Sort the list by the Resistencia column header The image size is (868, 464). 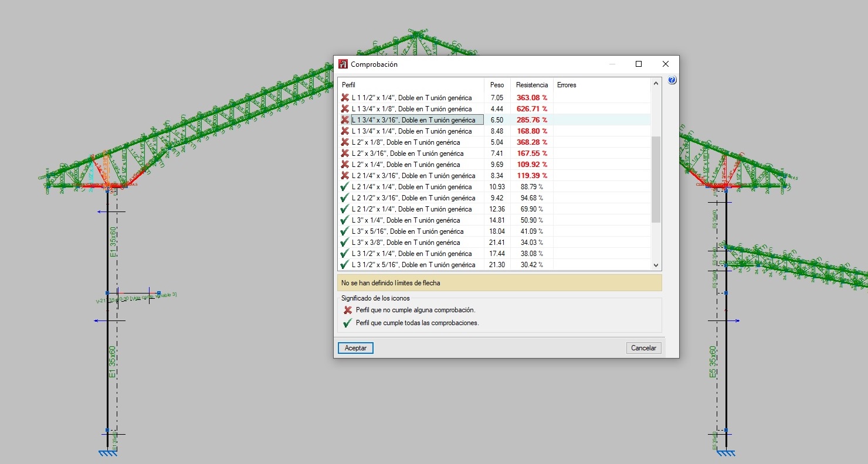tap(532, 85)
